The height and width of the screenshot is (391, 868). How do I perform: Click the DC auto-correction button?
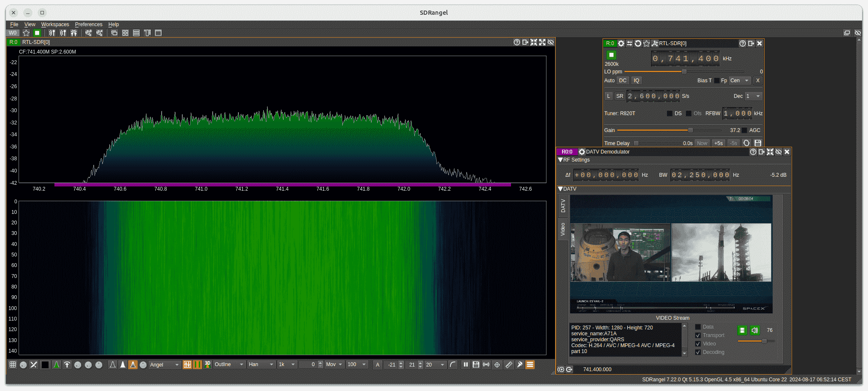[622, 81]
